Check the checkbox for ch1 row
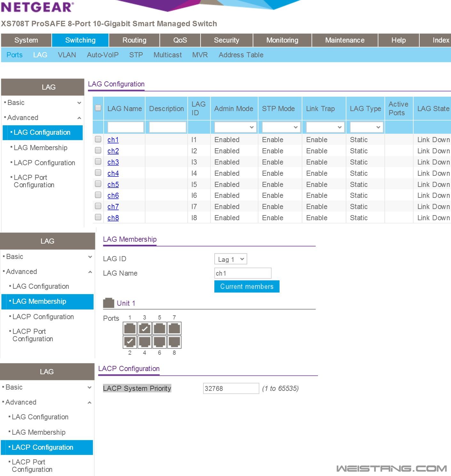The width and height of the screenshot is (451, 476). coord(98,139)
